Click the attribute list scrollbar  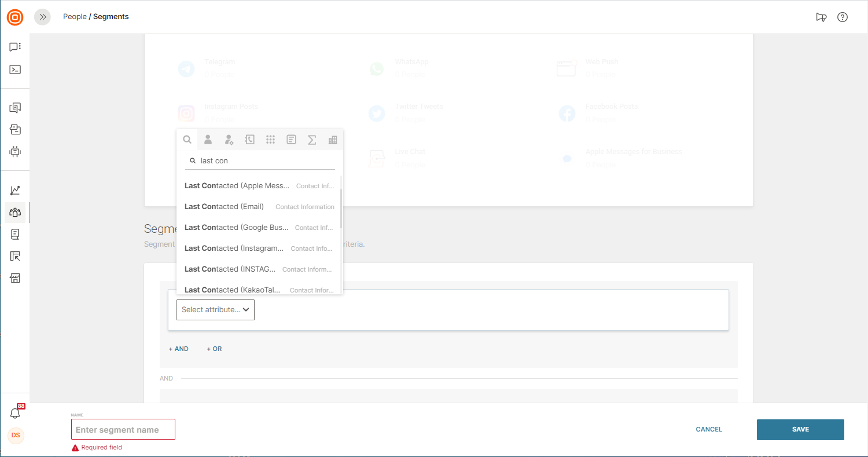click(341, 208)
